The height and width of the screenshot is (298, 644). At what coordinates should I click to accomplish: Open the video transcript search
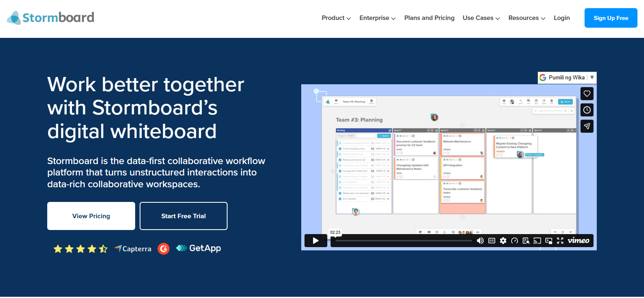click(526, 241)
